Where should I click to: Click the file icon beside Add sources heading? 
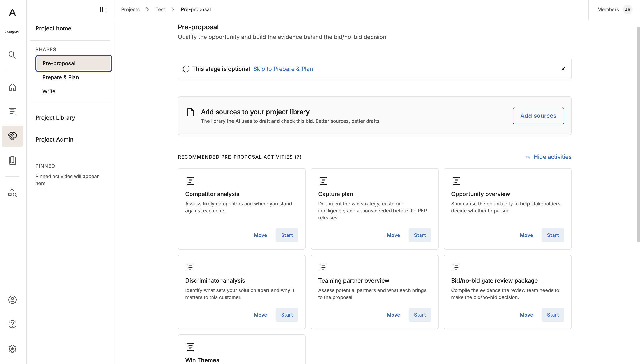(x=191, y=112)
